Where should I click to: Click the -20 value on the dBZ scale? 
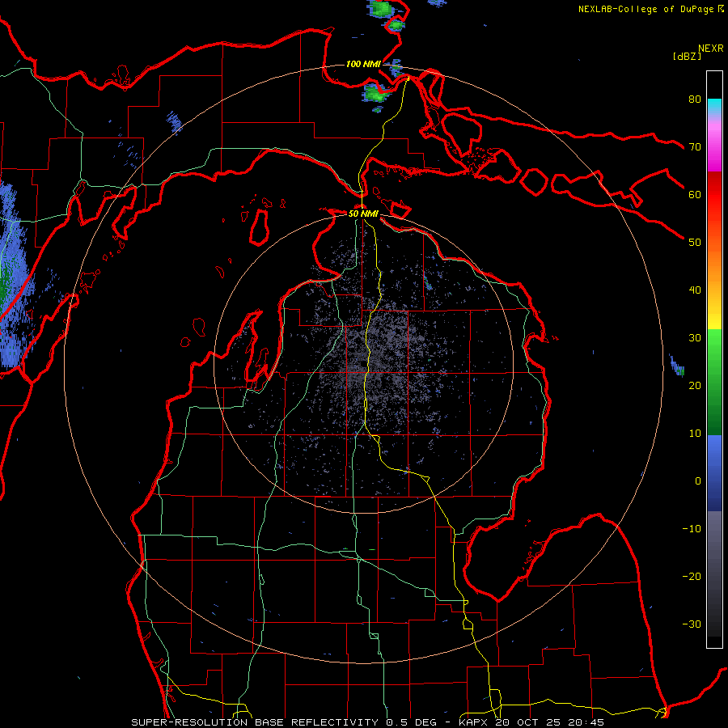tap(692, 576)
